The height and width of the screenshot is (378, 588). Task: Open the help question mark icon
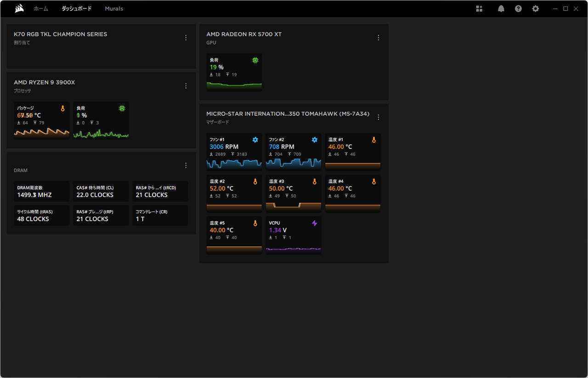[518, 9]
